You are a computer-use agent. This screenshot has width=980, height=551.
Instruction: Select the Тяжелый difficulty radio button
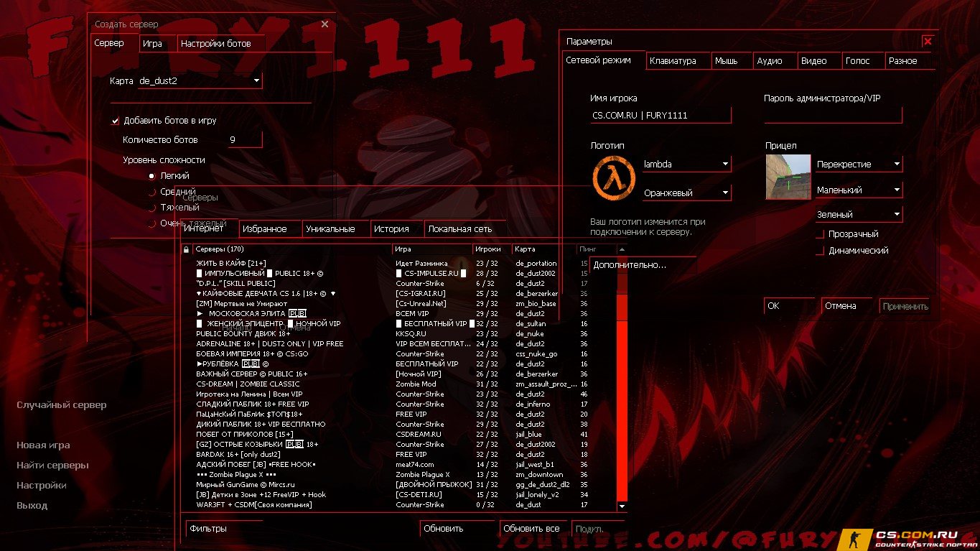click(x=151, y=208)
